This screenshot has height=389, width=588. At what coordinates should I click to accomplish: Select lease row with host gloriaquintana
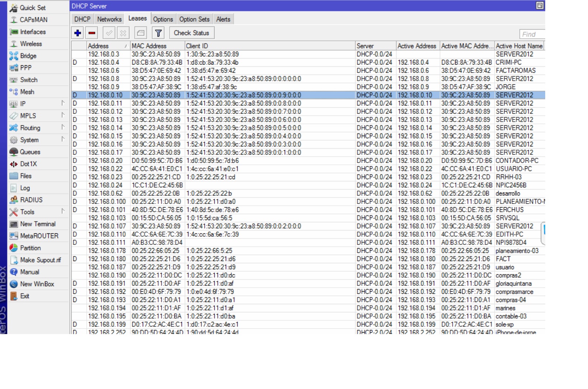[308, 284]
